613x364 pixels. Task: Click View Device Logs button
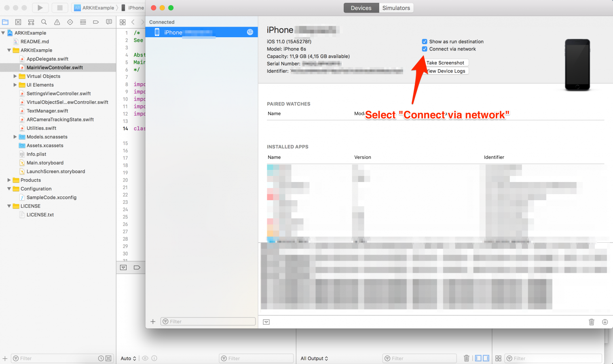coord(445,71)
